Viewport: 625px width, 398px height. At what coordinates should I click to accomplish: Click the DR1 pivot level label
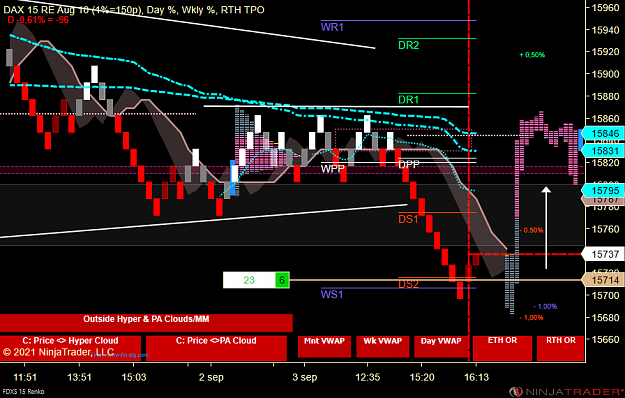coord(409,100)
